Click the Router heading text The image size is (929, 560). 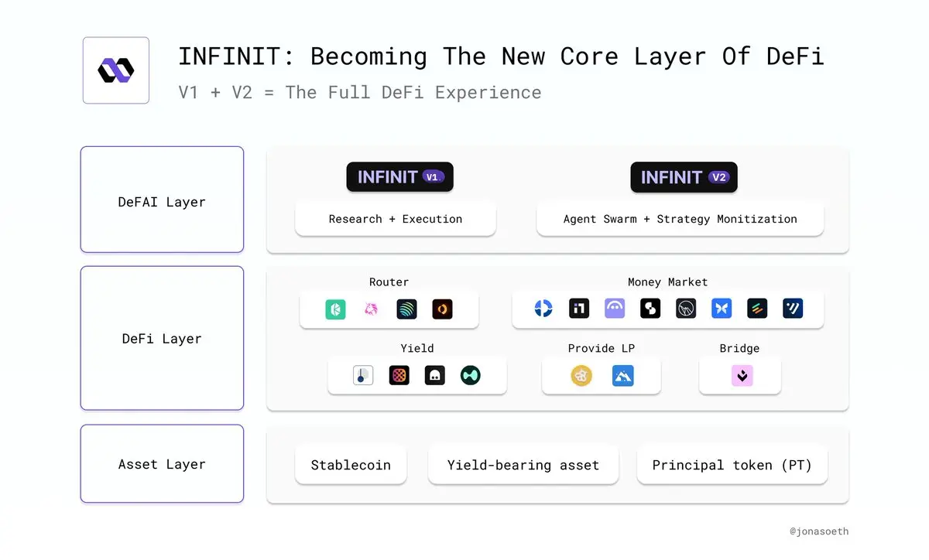pos(389,282)
